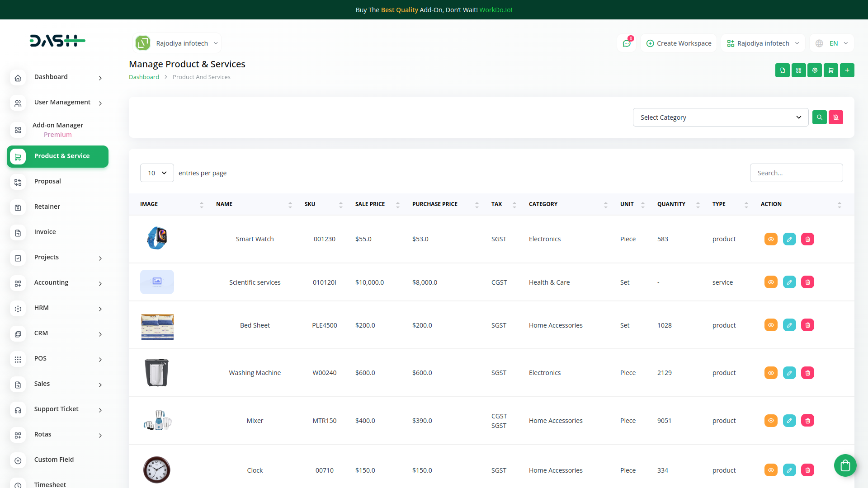868x488 pixels.
Task: Click the import file icon button
Action: 782,70
